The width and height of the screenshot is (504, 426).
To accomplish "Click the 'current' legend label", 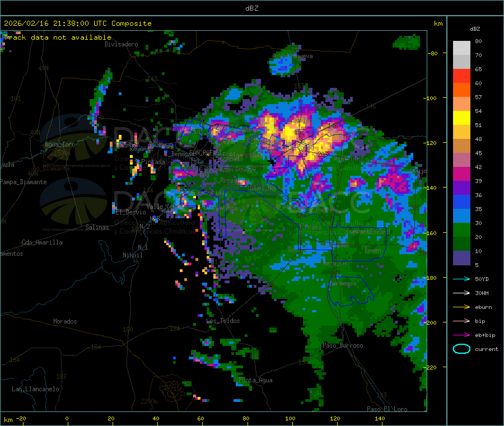I will [487, 349].
